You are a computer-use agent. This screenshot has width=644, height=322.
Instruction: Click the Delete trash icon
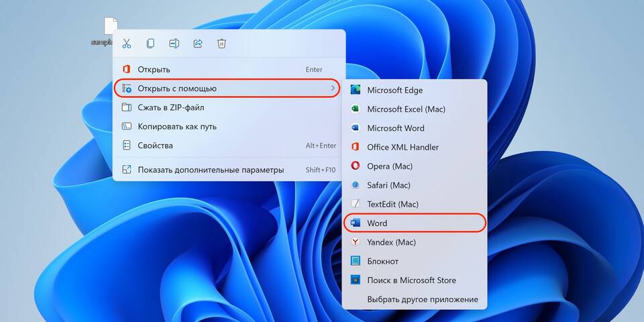click(x=222, y=44)
